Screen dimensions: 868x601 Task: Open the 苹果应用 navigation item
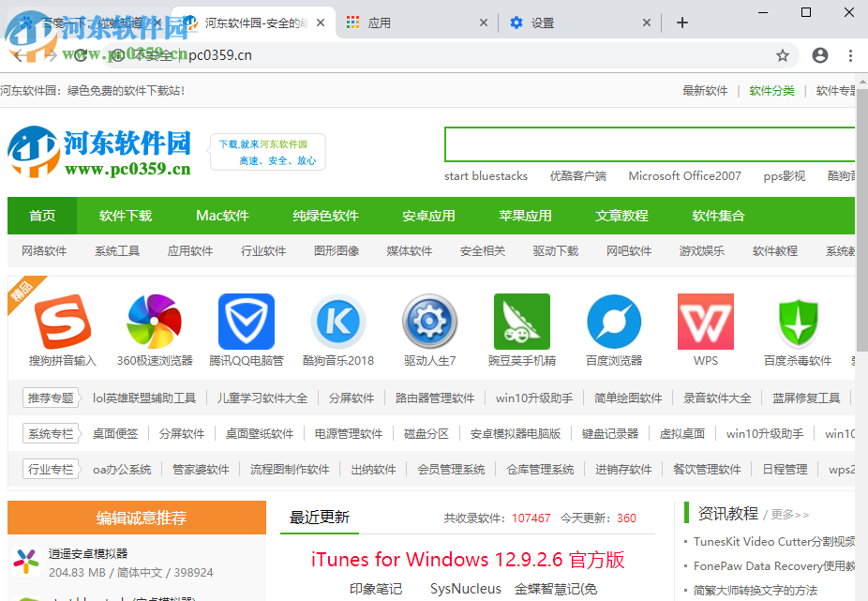(525, 216)
